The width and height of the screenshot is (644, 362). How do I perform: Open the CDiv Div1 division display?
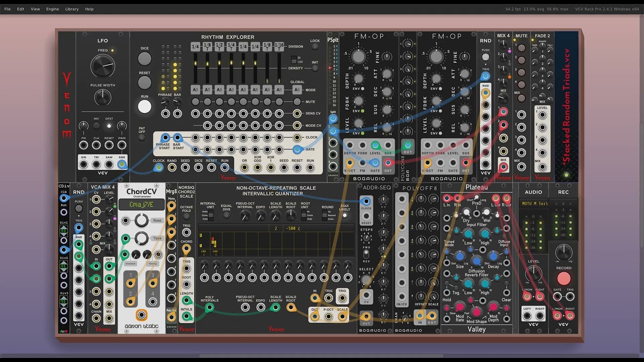tap(64, 231)
